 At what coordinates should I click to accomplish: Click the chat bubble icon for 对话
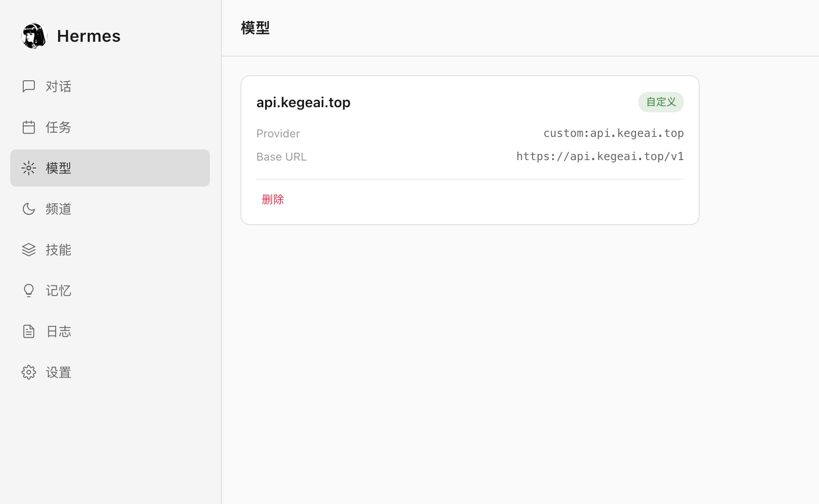[x=29, y=86]
